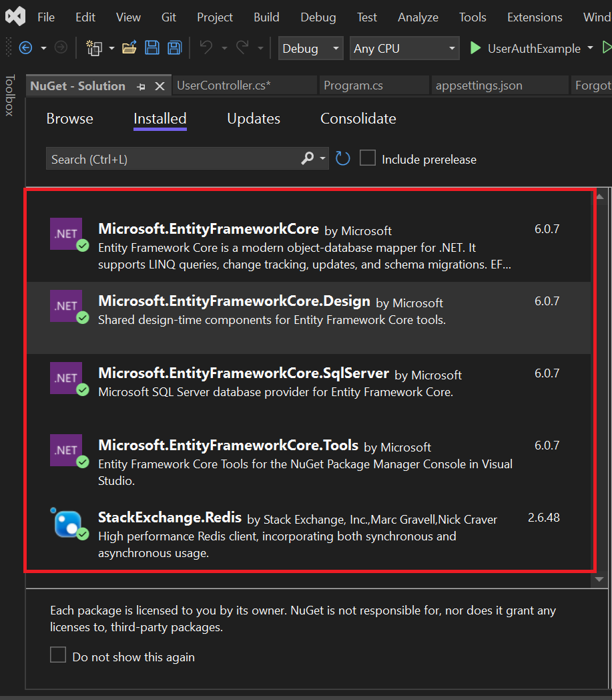Open the Debug configuration dropdown
This screenshot has height=700, width=612.
pyautogui.click(x=311, y=48)
